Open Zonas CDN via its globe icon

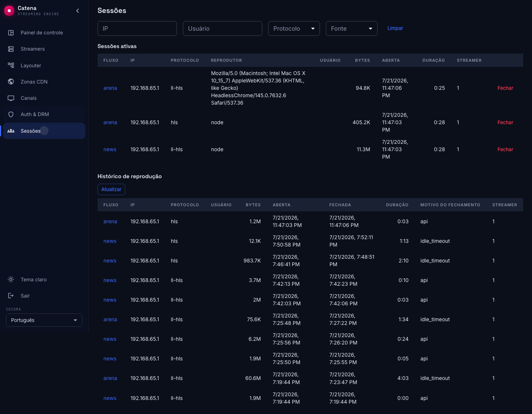coord(11,82)
